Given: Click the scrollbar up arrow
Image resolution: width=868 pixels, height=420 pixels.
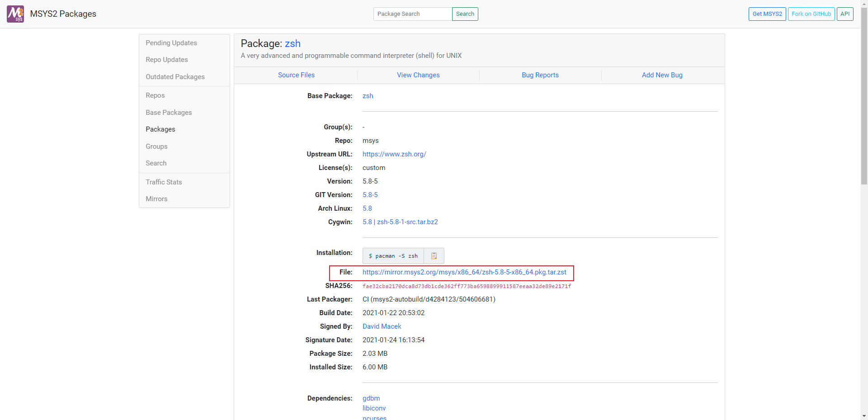Looking at the screenshot, I should click(x=864, y=4).
